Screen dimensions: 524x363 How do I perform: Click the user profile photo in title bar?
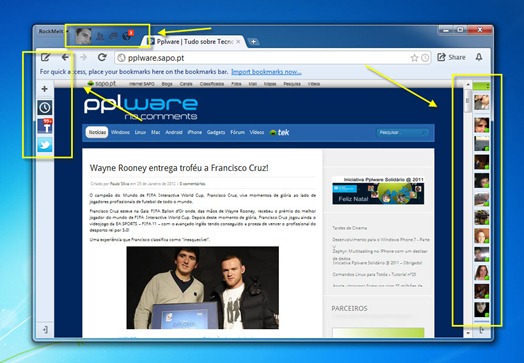tap(83, 36)
